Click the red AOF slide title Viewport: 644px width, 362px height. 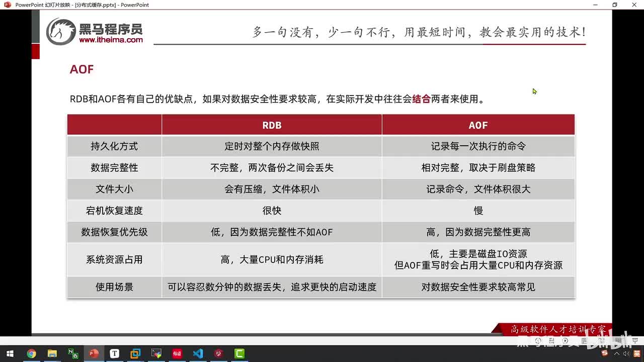pyautogui.click(x=82, y=69)
